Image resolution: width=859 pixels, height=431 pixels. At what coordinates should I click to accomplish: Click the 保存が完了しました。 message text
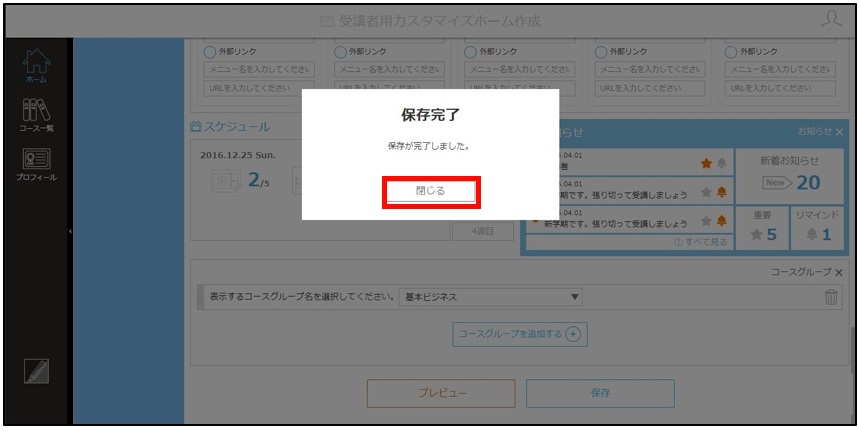(428, 147)
